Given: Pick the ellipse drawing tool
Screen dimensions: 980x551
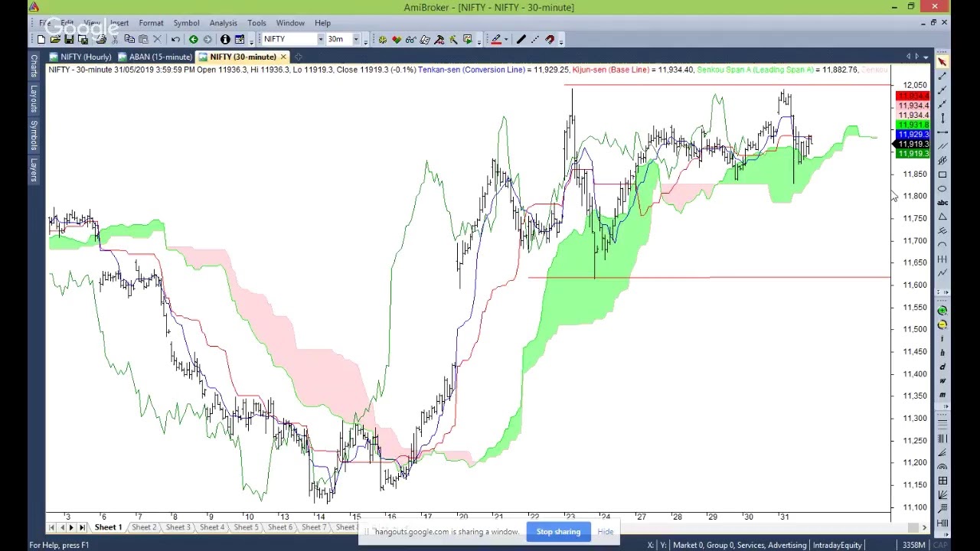Looking at the screenshot, I should click(942, 188).
